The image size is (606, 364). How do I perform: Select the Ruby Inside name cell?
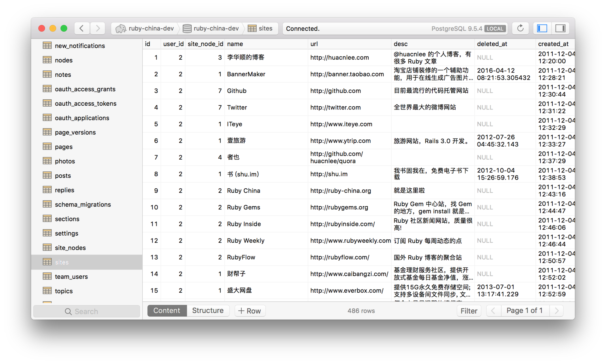tap(266, 224)
